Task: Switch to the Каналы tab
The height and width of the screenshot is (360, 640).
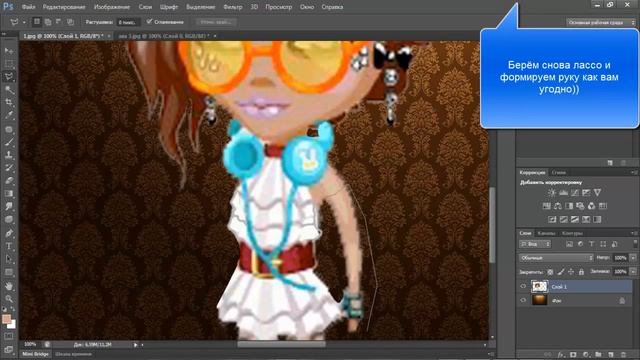Action: (x=546, y=233)
